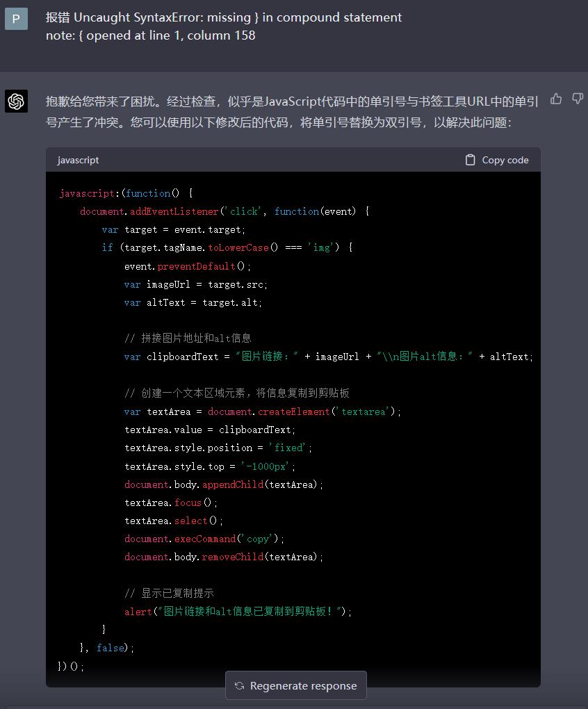Click the user avatar with letter P
The height and width of the screenshot is (709, 588).
pos(15,19)
